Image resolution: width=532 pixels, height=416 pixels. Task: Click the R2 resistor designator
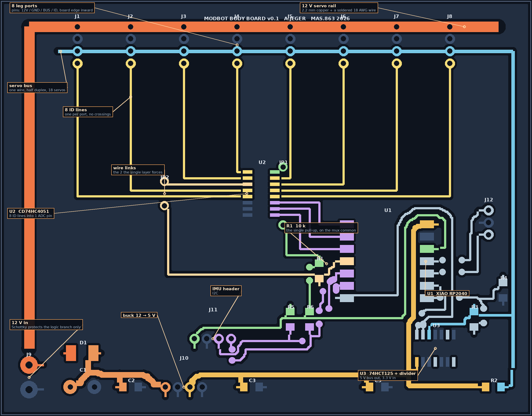(494, 380)
